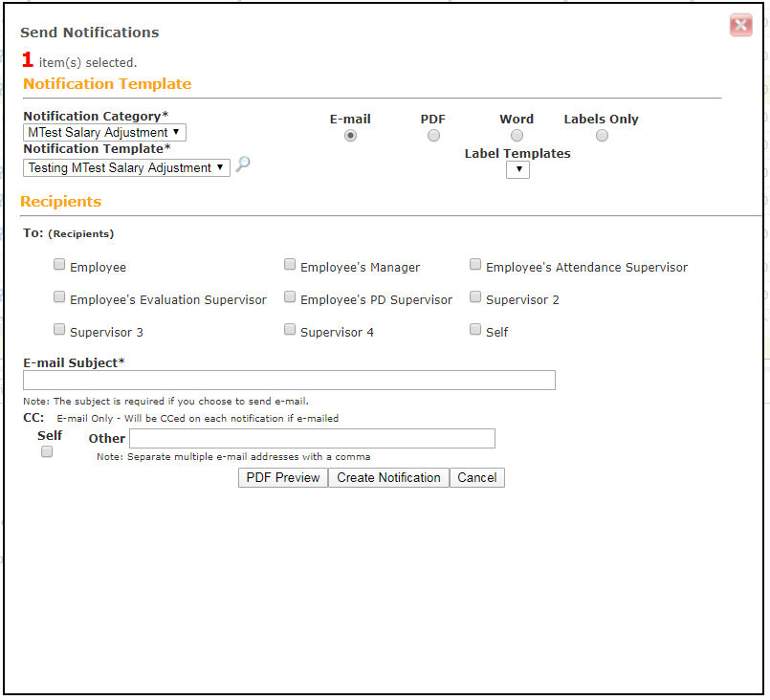
Task: Open the Notification Category dropdown
Action: 104,133
